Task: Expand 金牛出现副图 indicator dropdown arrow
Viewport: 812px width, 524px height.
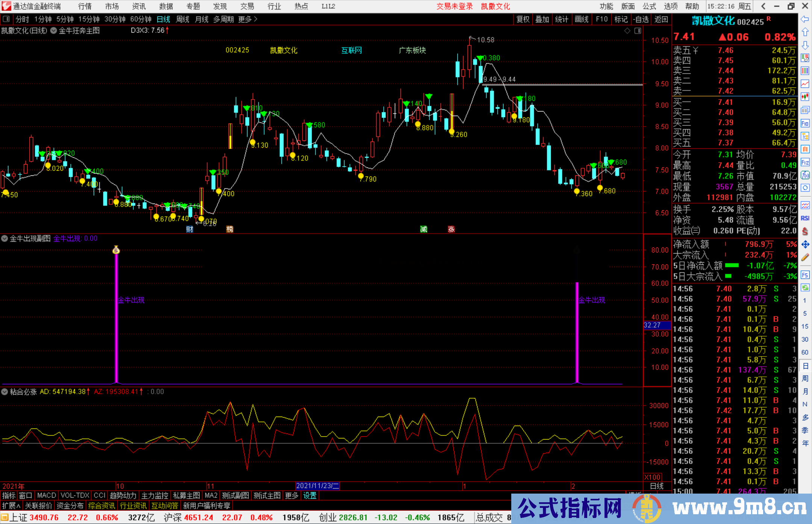Action: coord(5,239)
